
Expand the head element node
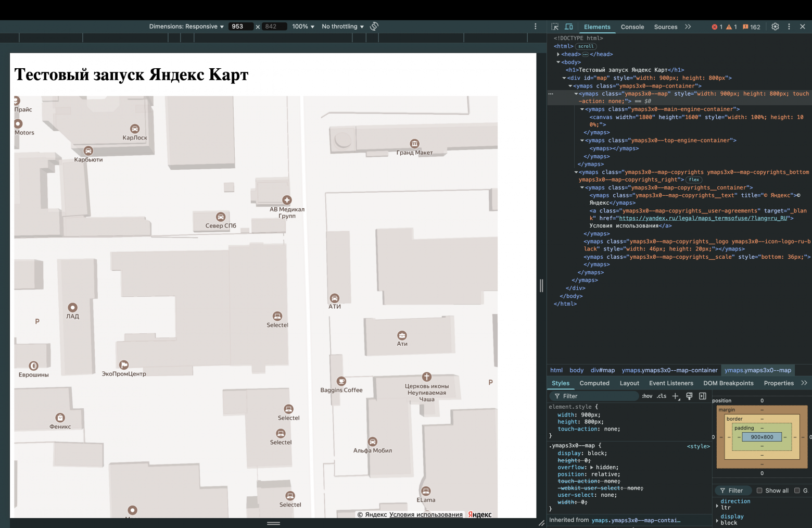pos(558,54)
